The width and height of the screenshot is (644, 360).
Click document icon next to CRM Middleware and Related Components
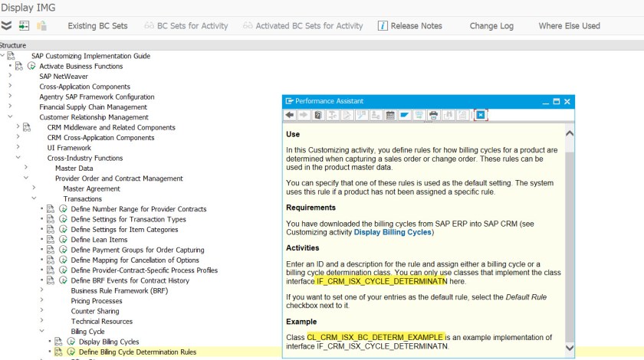(27, 127)
